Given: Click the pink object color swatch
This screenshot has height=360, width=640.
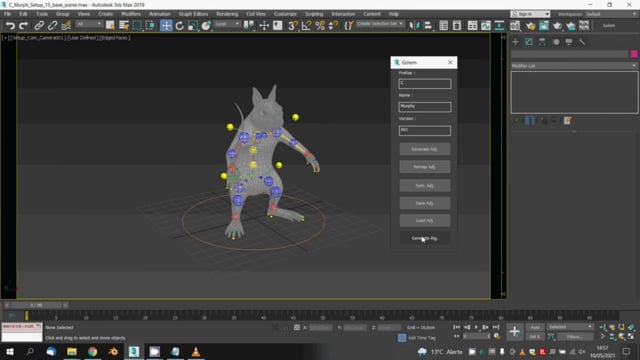Looking at the screenshot, I should click(634, 54).
